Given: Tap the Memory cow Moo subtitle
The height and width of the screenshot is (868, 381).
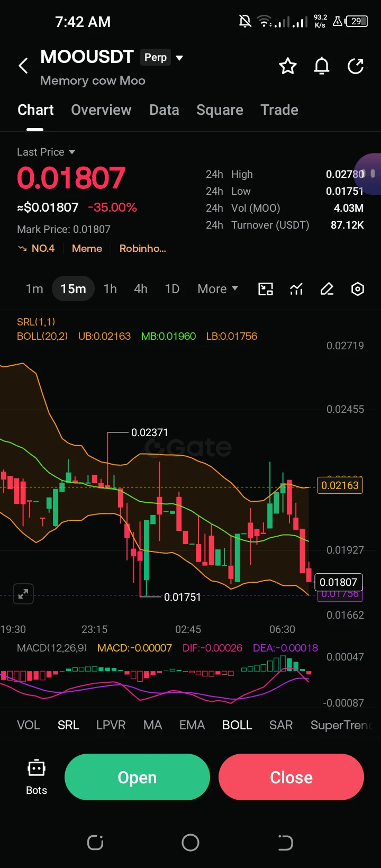Looking at the screenshot, I should [93, 80].
